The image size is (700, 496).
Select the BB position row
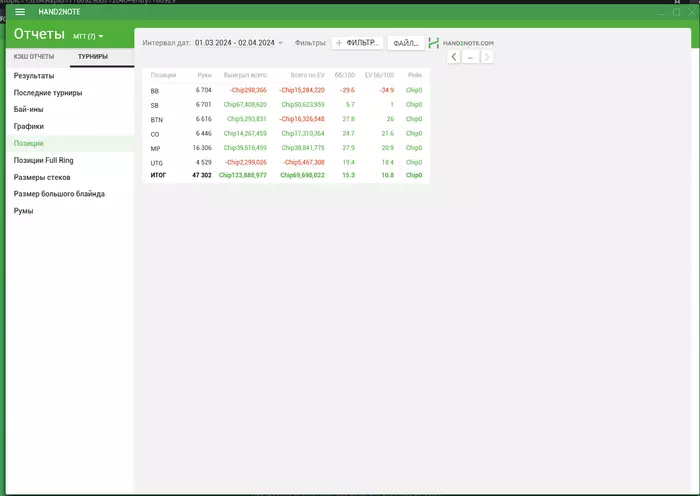coord(286,90)
